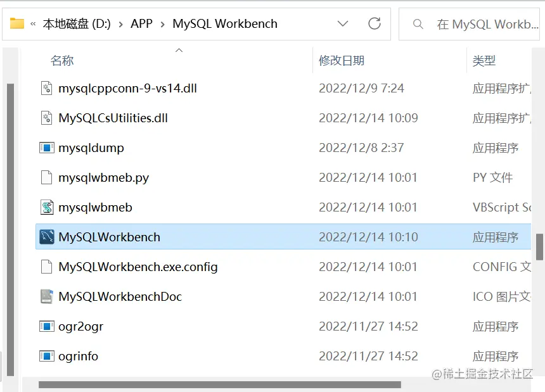Select file name mysqlwbmeb.py
The height and width of the screenshot is (392, 545).
[103, 178]
